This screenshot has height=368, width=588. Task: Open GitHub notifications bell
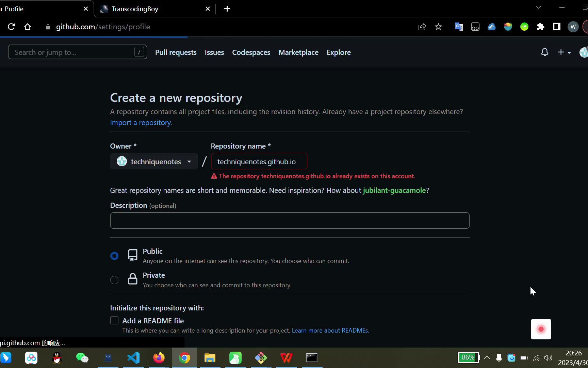click(x=545, y=52)
